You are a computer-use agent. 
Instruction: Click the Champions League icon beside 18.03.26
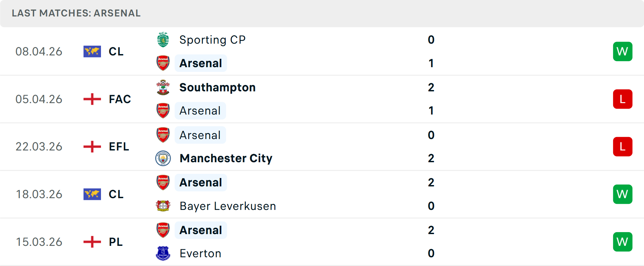[x=92, y=194]
